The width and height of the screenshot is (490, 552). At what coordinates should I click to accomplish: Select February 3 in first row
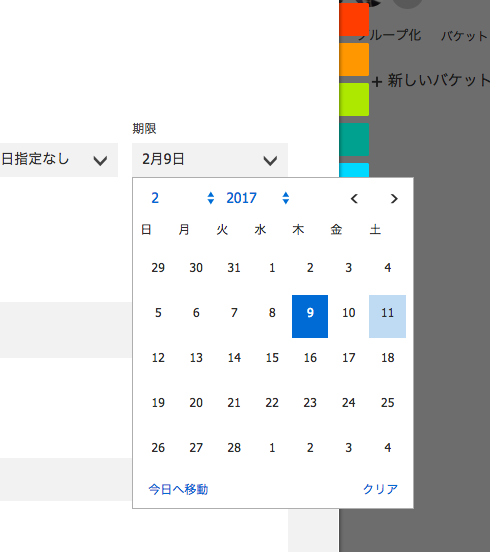[x=348, y=268]
